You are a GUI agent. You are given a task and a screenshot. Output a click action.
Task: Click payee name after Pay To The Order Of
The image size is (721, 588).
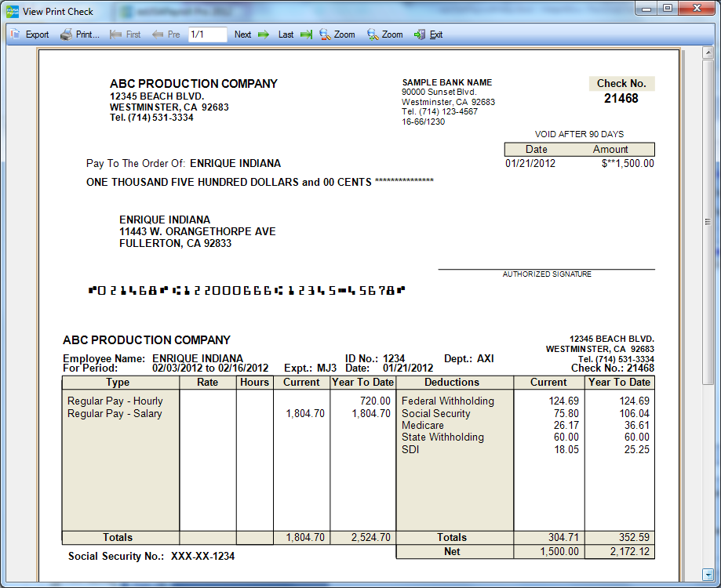(235, 164)
